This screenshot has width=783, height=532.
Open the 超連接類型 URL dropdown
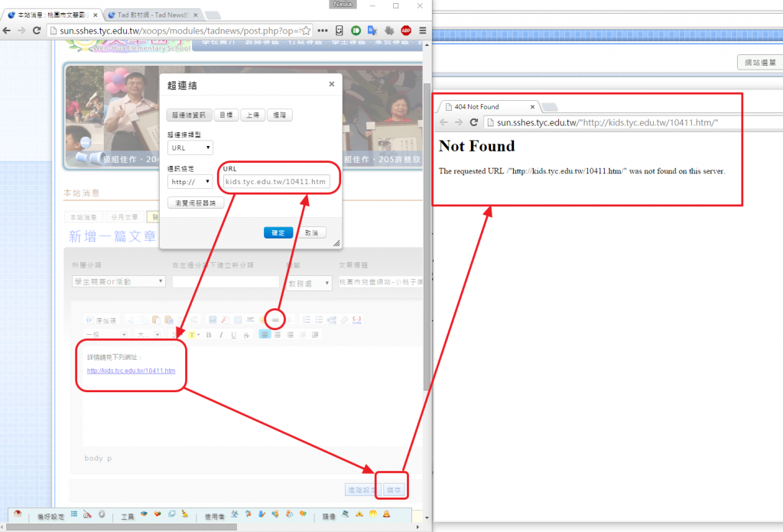tap(190, 148)
